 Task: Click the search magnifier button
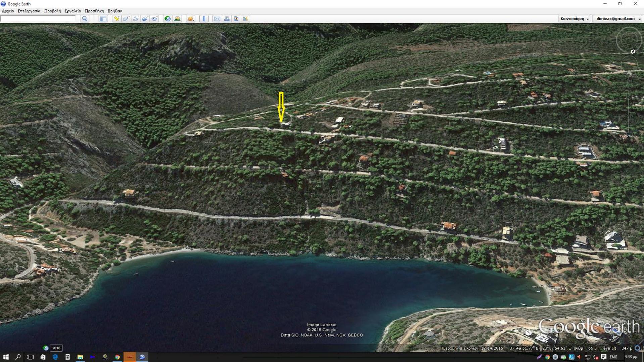pyautogui.click(x=85, y=19)
